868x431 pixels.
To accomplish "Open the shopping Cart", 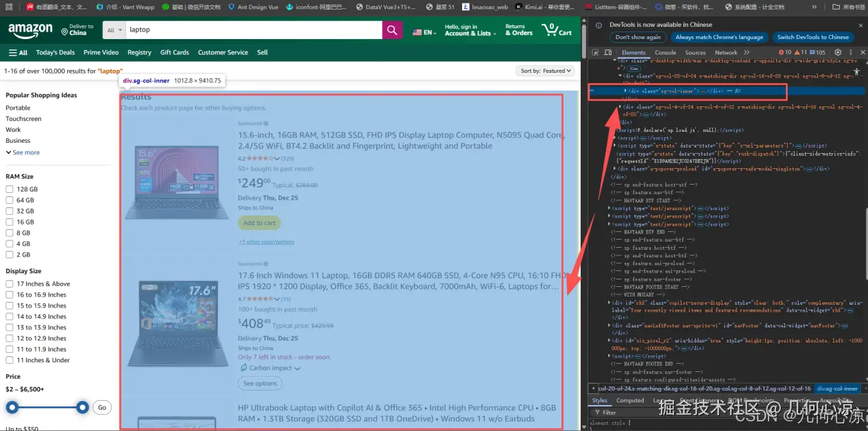I will pos(557,30).
